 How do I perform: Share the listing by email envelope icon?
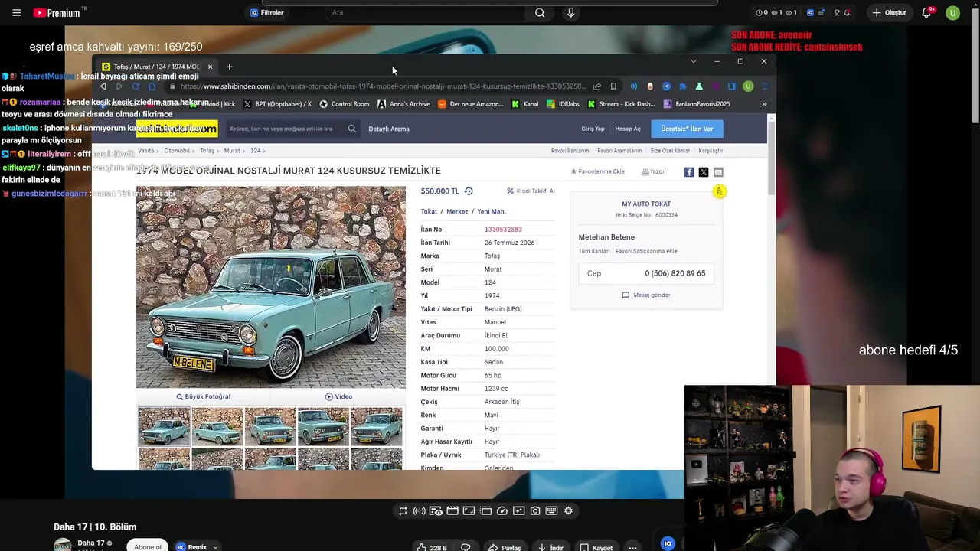click(x=718, y=172)
